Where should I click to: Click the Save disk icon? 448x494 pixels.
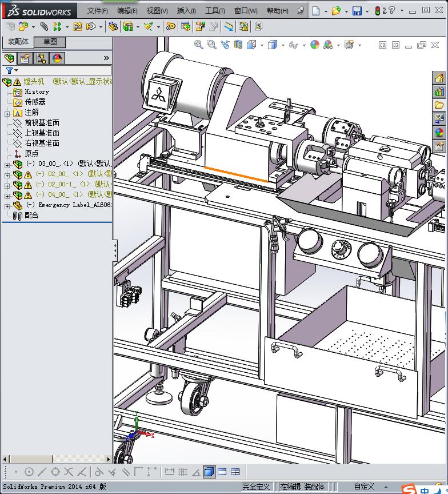pos(357,11)
